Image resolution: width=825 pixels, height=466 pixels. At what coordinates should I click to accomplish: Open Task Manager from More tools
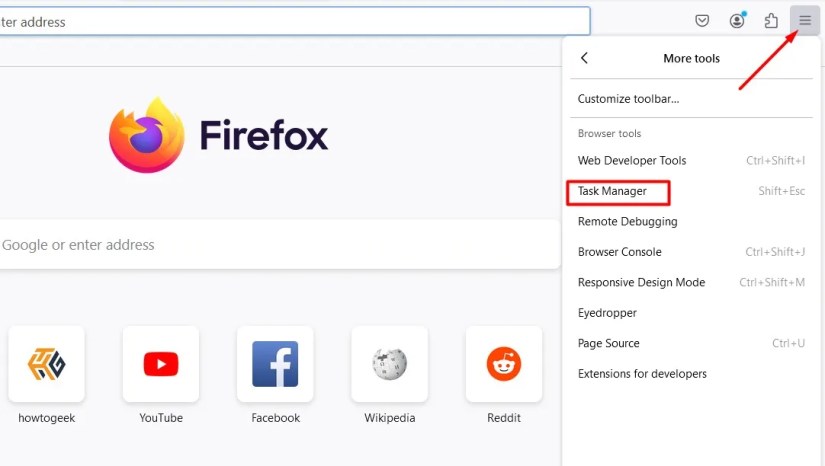coord(691,191)
